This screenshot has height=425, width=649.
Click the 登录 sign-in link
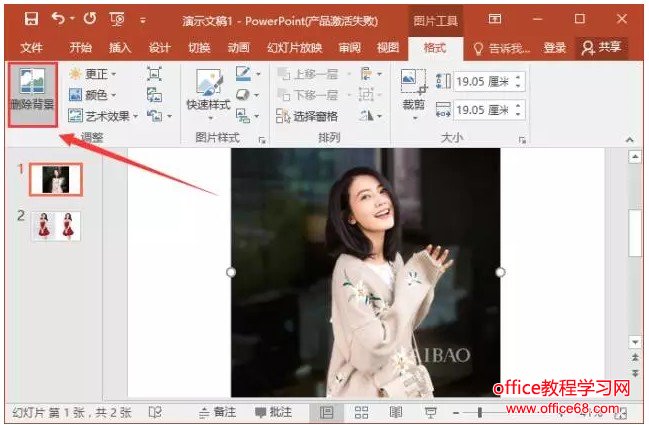click(554, 47)
